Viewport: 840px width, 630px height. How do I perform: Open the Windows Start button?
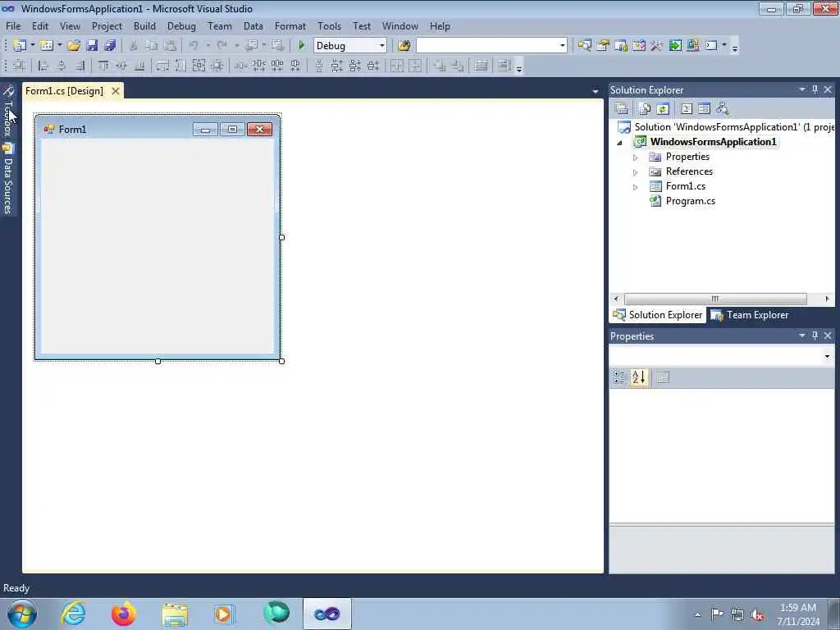coord(22,614)
